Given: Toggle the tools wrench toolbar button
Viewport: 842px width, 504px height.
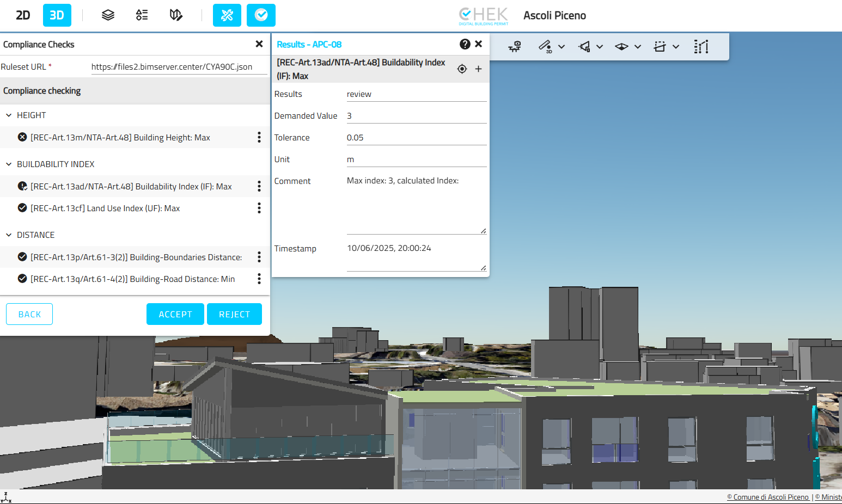Looking at the screenshot, I should pyautogui.click(x=227, y=15).
